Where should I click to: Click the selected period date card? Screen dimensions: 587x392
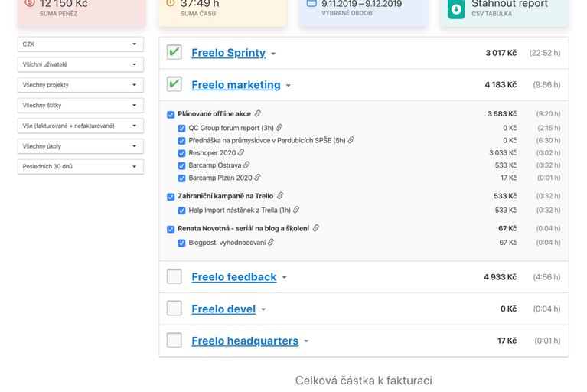tap(363, 9)
